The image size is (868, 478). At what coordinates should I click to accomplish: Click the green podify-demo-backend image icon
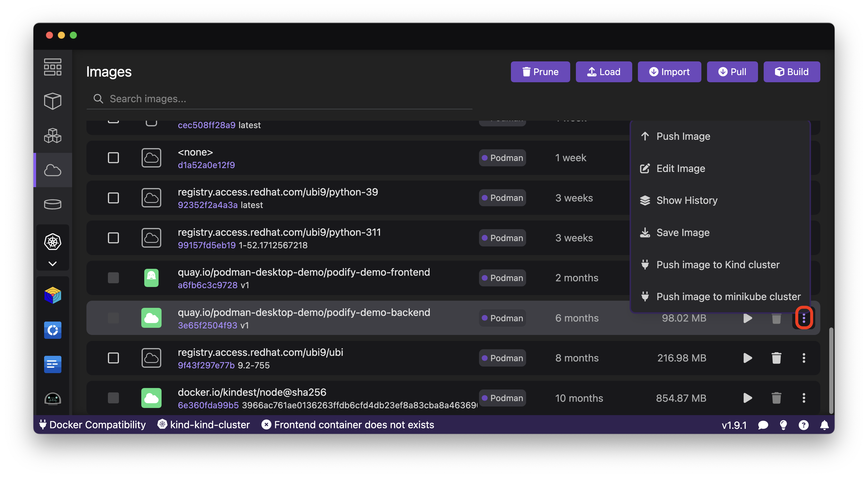tap(151, 318)
